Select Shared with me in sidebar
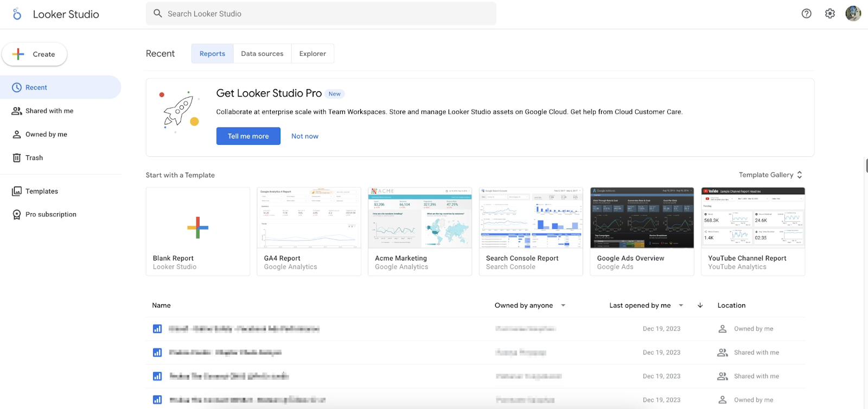868x409 pixels. [x=60, y=111]
